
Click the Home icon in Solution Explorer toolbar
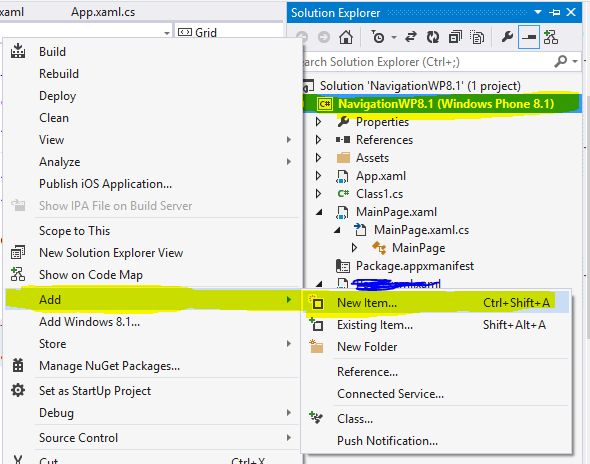(346, 37)
